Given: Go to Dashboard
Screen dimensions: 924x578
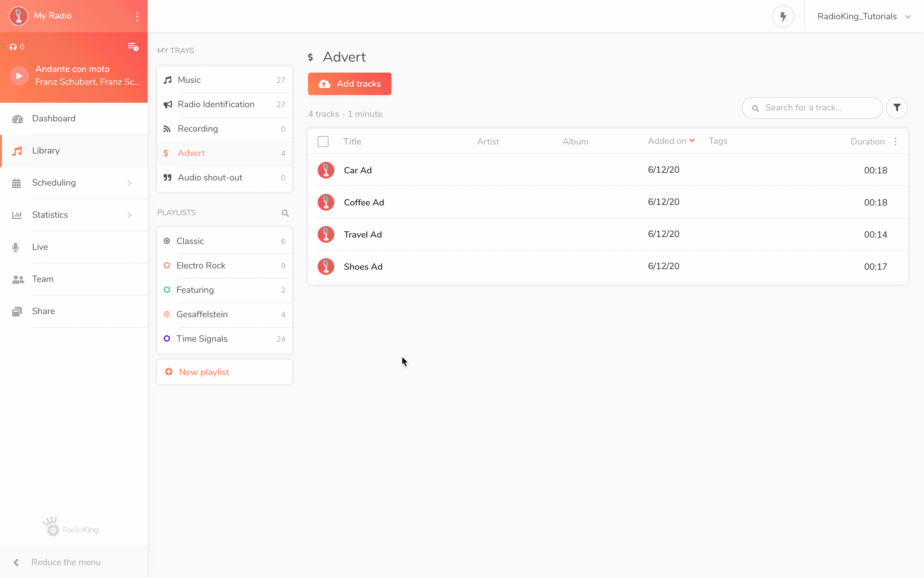Looking at the screenshot, I should (74, 118).
